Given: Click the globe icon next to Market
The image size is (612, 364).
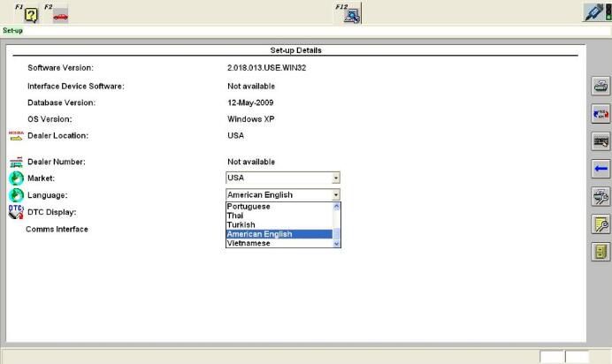Looking at the screenshot, I should point(16,178).
